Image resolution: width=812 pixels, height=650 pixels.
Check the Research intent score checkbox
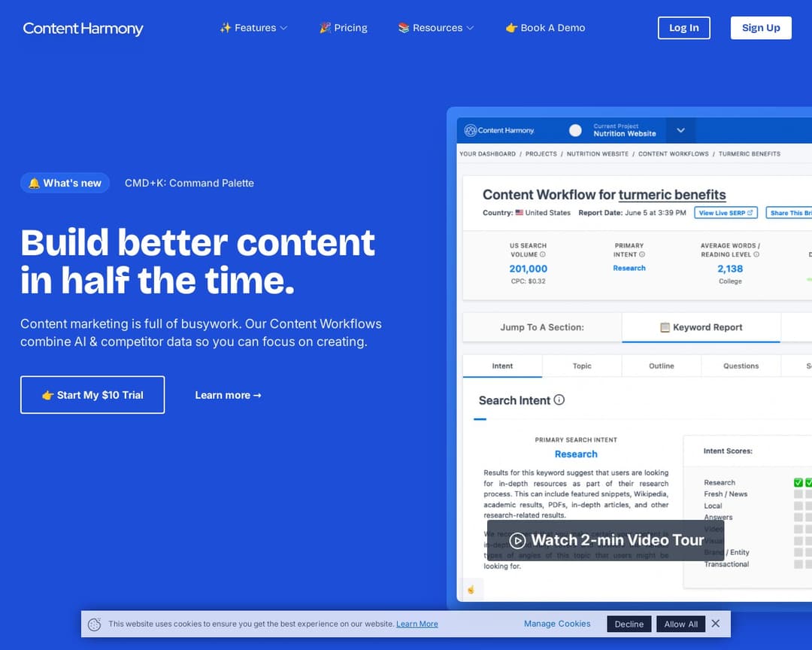[798, 482]
